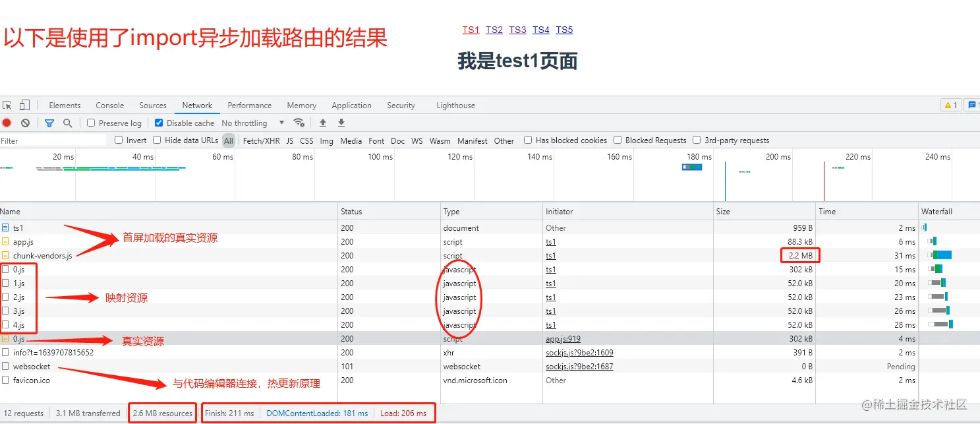Click the document icon of ts1 row
Viewport: 980px width, 424px height.
(x=5, y=228)
